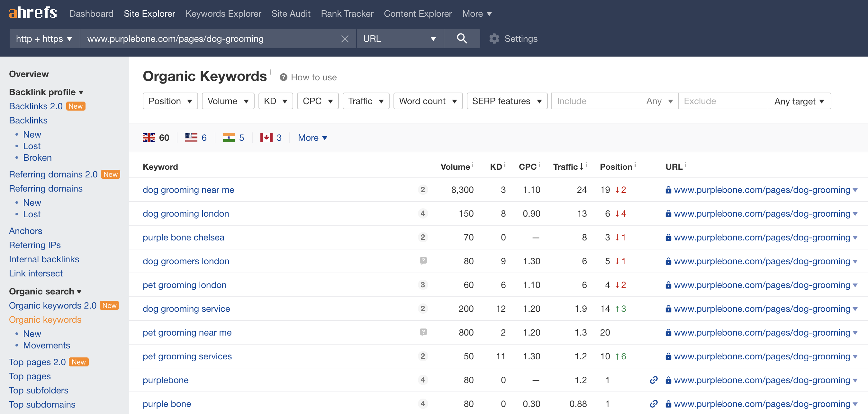Open Site Audit in top navigation
The height and width of the screenshot is (414, 868).
click(291, 14)
